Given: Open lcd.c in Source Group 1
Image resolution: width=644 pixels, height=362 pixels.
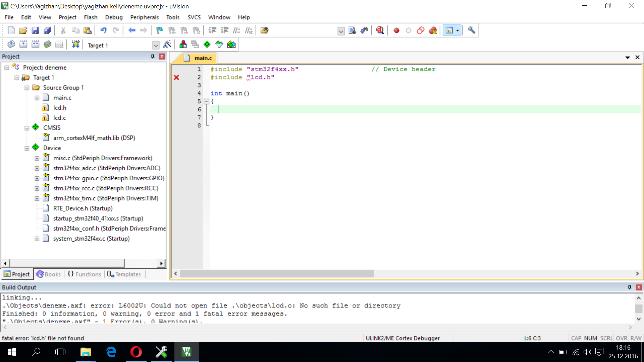Looking at the screenshot, I should pyautogui.click(x=59, y=118).
